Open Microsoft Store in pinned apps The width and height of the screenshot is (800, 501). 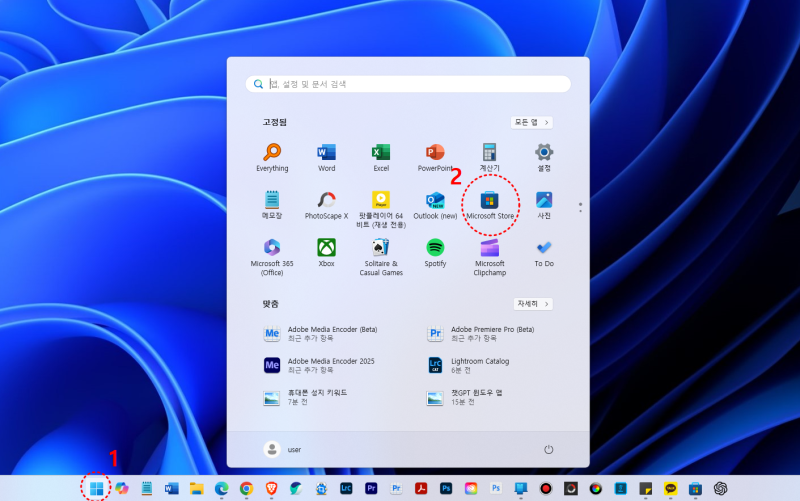(x=490, y=205)
